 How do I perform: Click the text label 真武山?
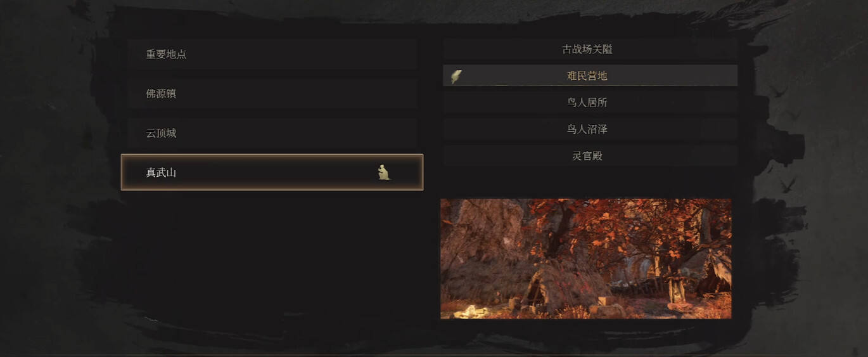[161, 172]
